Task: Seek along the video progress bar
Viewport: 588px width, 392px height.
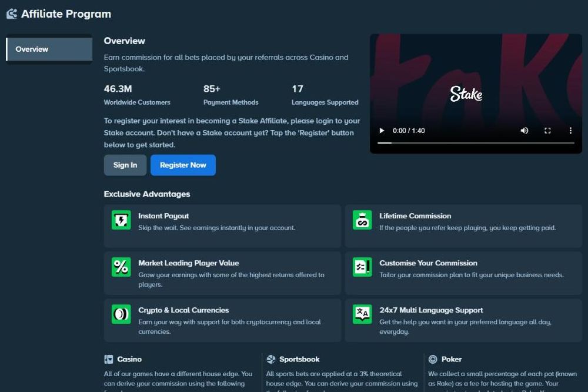Action: click(476, 143)
